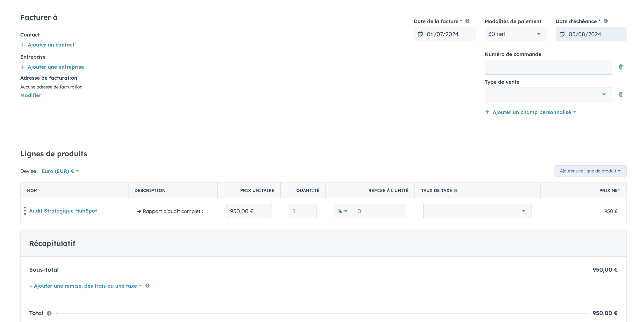The image size is (644, 322).
Task: Click net price value 950 €
Action: pyautogui.click(x=611, y=211)
